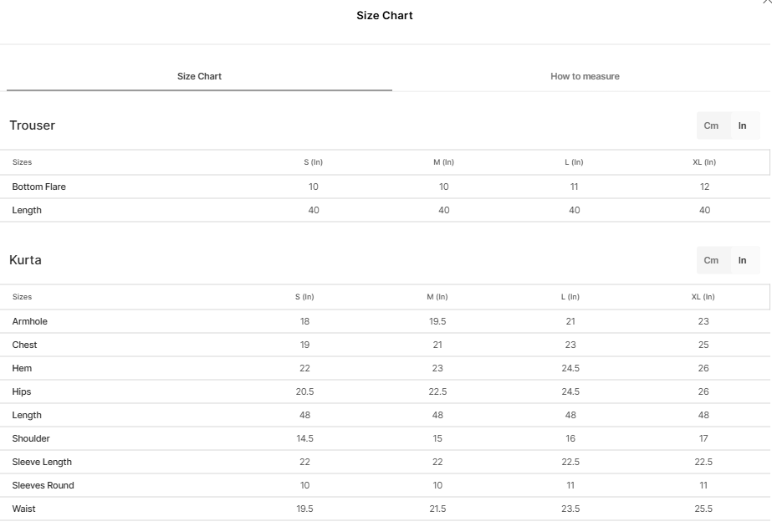Click the Shoulder row label
Viewport: 772px width, 532px height.
(x=31, y=438)
